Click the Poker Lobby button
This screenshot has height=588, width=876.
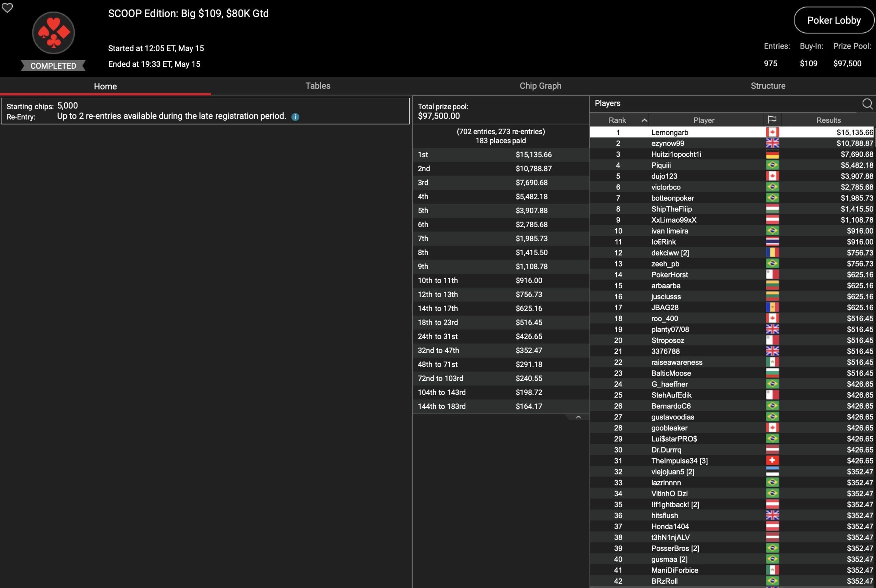(x=834, y=20)
